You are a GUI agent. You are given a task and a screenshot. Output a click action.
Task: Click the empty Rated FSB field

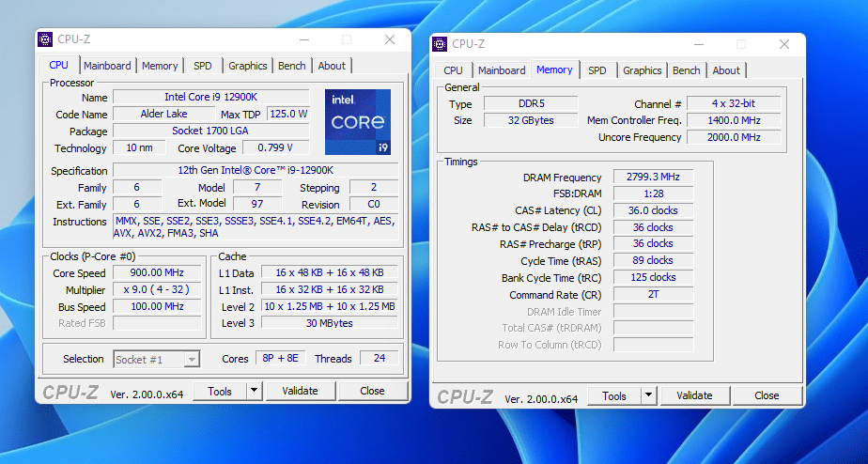(x=157, y=323)
